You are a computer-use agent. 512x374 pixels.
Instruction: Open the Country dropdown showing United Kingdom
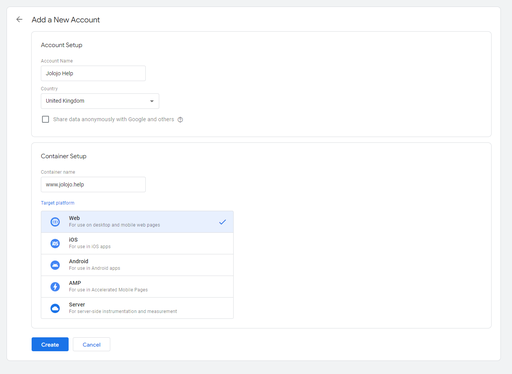pos(100,101)
